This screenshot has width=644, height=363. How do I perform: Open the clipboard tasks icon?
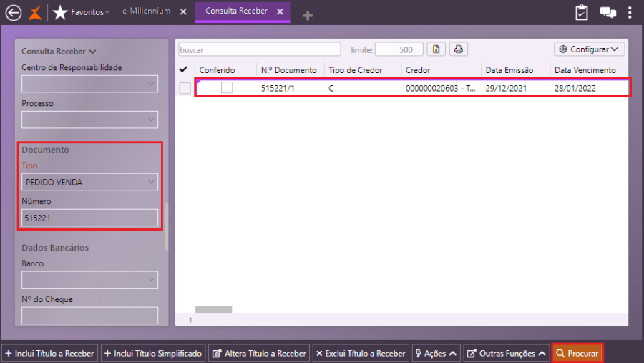point(582,12)
